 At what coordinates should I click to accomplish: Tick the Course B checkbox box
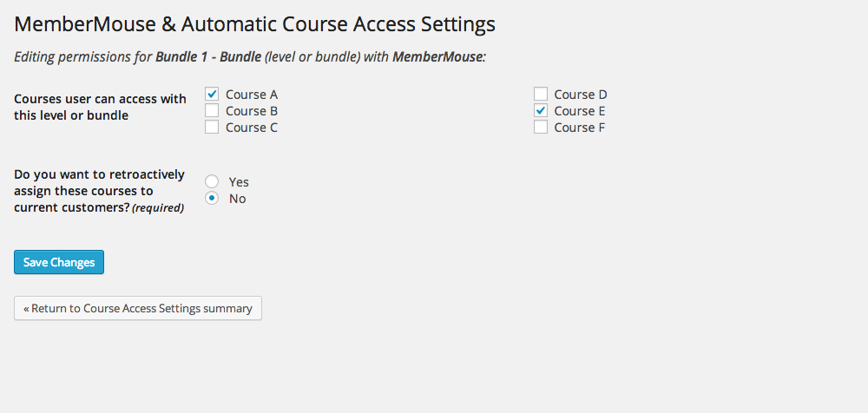[x=212, y=111]
